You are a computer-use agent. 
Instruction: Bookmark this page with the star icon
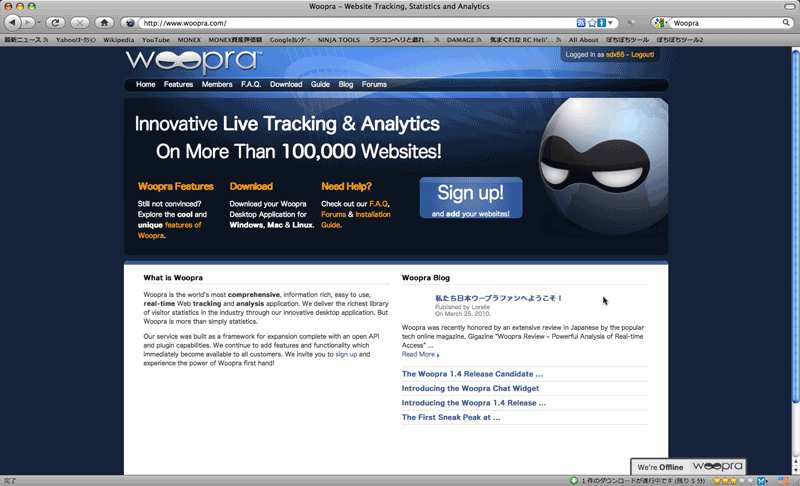click(592, 23)
